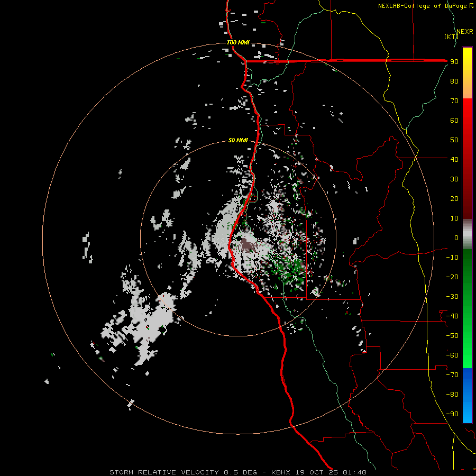Click the positive 50 scale label
The image size is (476, 476).
click(454, 140)
